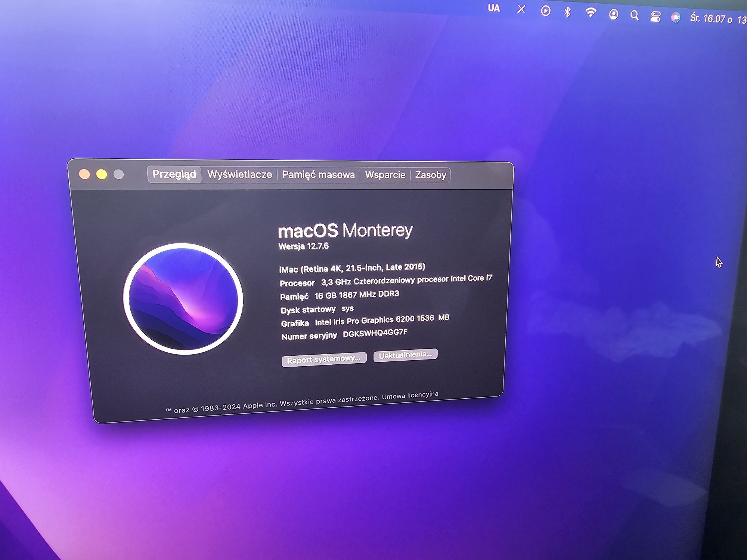Click "Intel Iris Pro Graphics 6200 1536 MB" text
747x560 pixels.
[382, 320]
